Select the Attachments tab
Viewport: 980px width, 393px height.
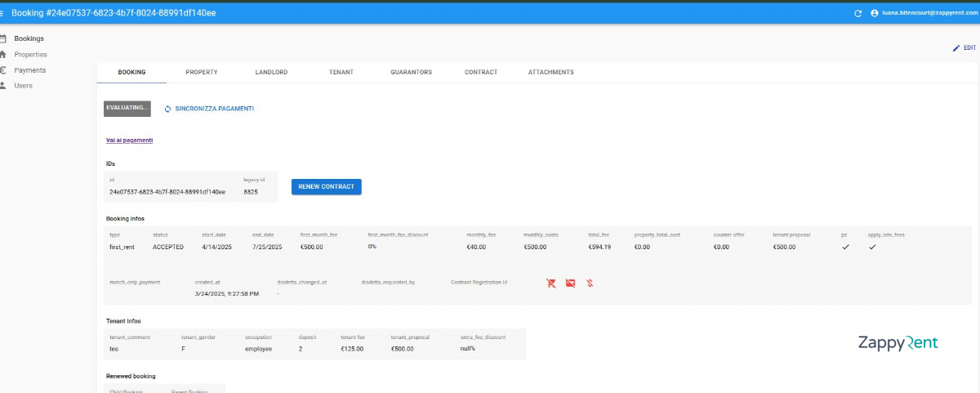pos(550,72)
